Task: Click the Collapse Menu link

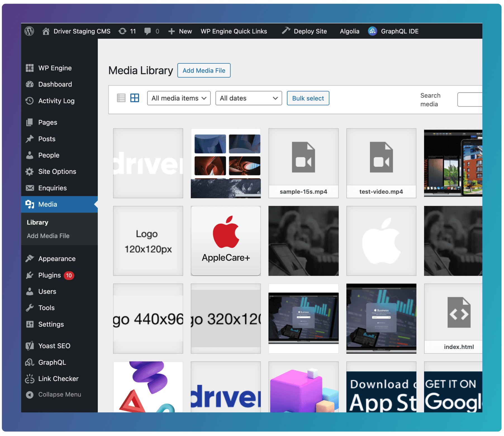Action: point(60,395)
